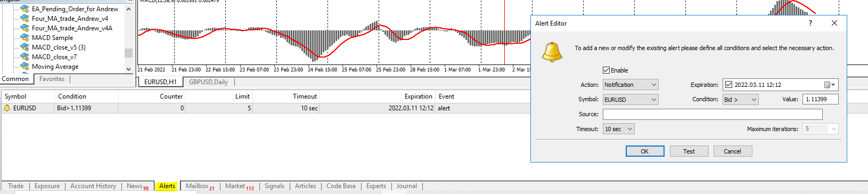Screen dimensions: 868x194
Task: Click the MACD Sample expert icon
Action: (24, 37)
